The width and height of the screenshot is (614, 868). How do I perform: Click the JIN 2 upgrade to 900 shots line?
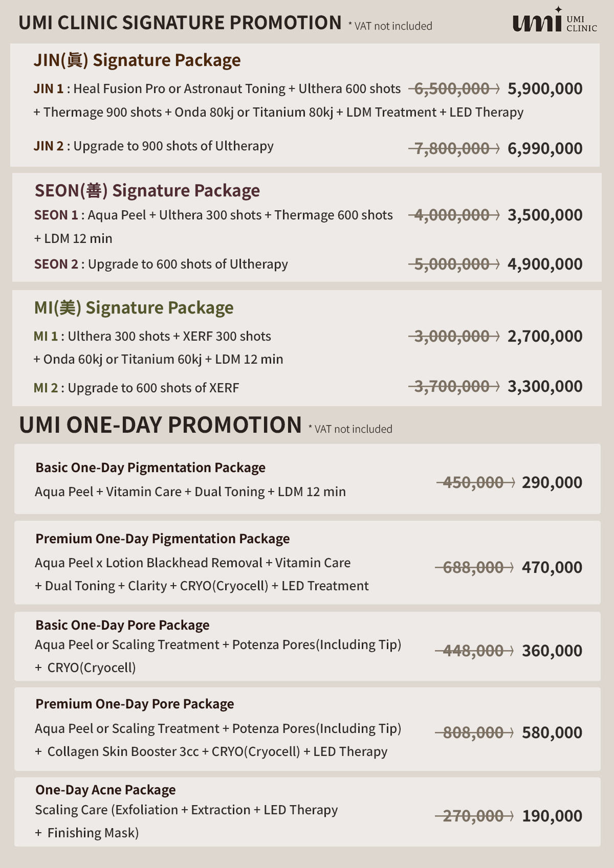point(153,146)
